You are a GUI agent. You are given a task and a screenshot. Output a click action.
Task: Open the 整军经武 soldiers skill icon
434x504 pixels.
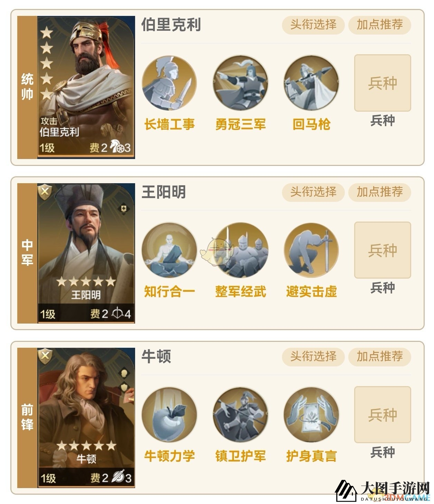240,251
